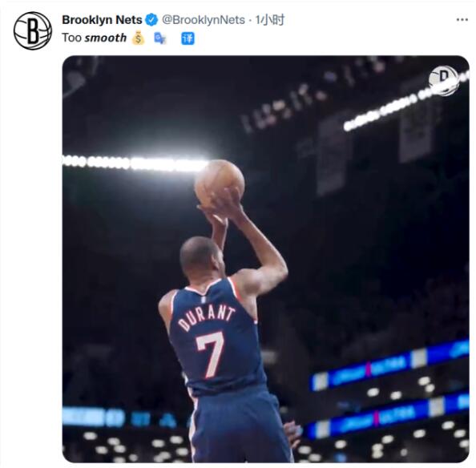Click the money bag emoji
Viewport: 476px width, 468px height.
pyautogui.click(x=139, y=38)
